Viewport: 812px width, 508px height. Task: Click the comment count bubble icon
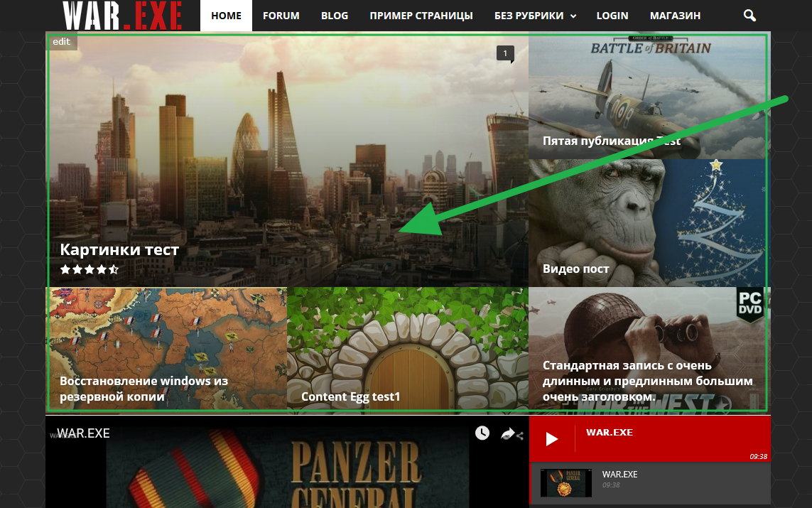[x=505, y=53]
